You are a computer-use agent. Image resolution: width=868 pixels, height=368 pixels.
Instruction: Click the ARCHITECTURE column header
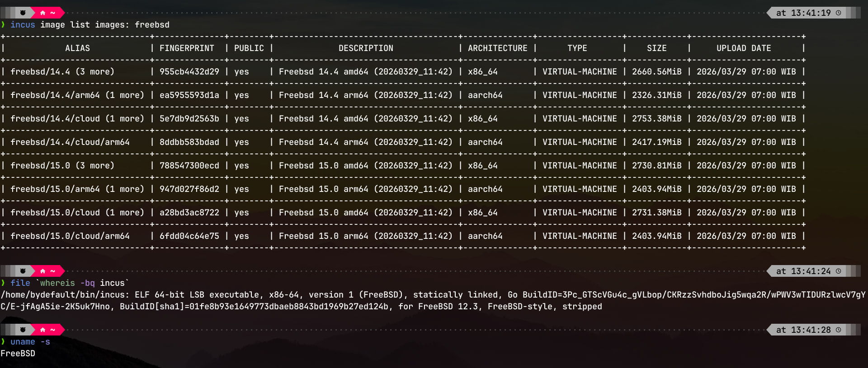pyautogui.click(x=497, y=48)
